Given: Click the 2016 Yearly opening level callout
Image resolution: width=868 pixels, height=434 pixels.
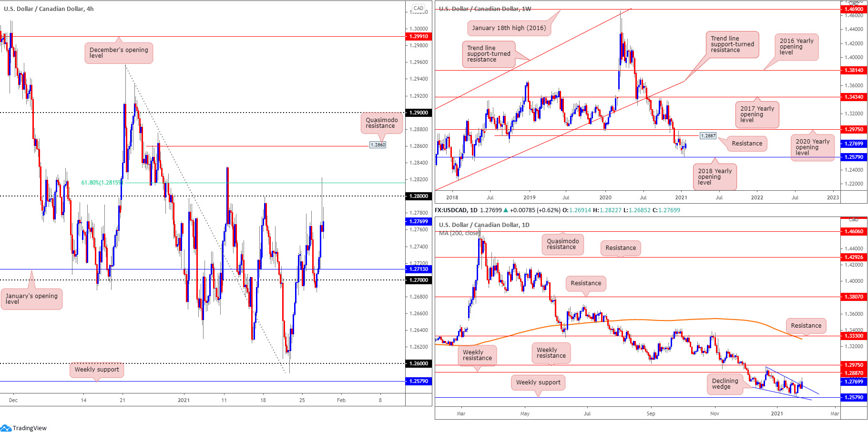Looking at the screenshot, I should [x=797, y=47].
